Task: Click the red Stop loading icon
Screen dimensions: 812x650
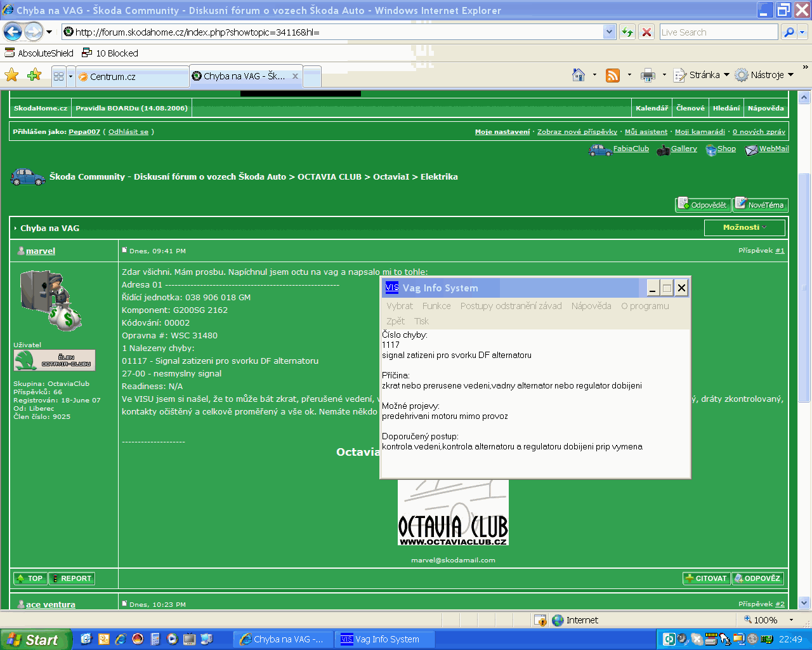Action: (x=646, y=32)
